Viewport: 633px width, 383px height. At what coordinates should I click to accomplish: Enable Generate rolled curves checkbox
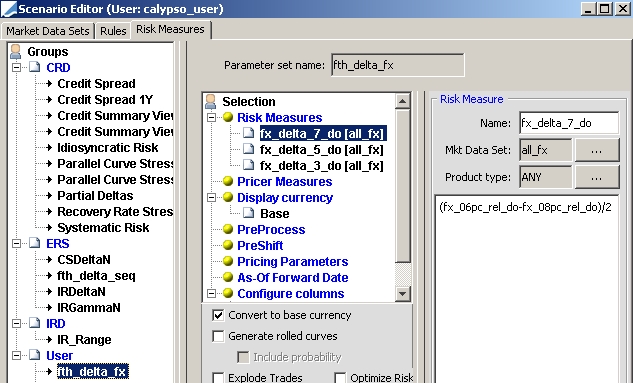218,336
